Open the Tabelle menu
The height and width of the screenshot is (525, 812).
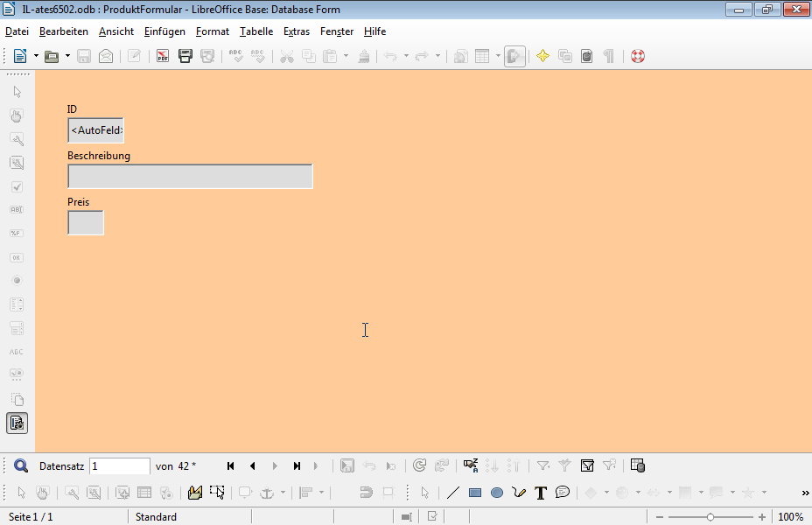point(256,31)
